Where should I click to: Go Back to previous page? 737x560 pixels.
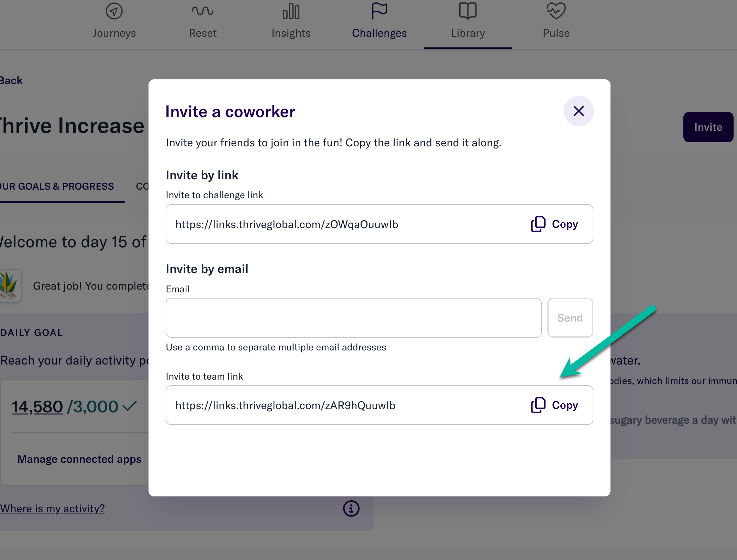(x=11, y=80)
